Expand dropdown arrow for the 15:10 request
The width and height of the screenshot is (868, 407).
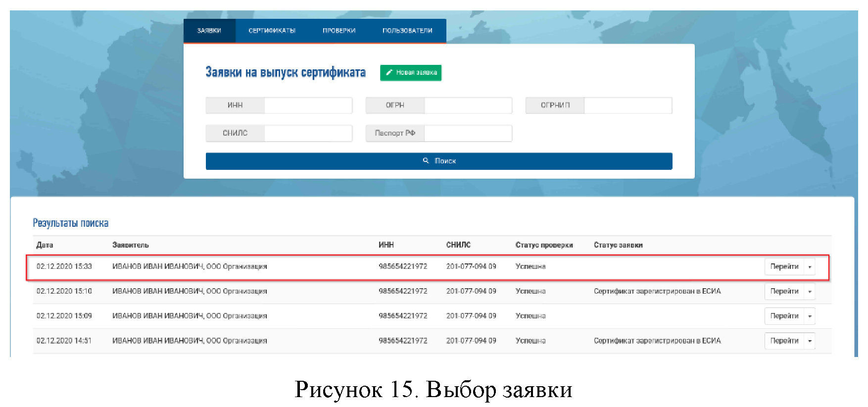(x=810, y=292)
